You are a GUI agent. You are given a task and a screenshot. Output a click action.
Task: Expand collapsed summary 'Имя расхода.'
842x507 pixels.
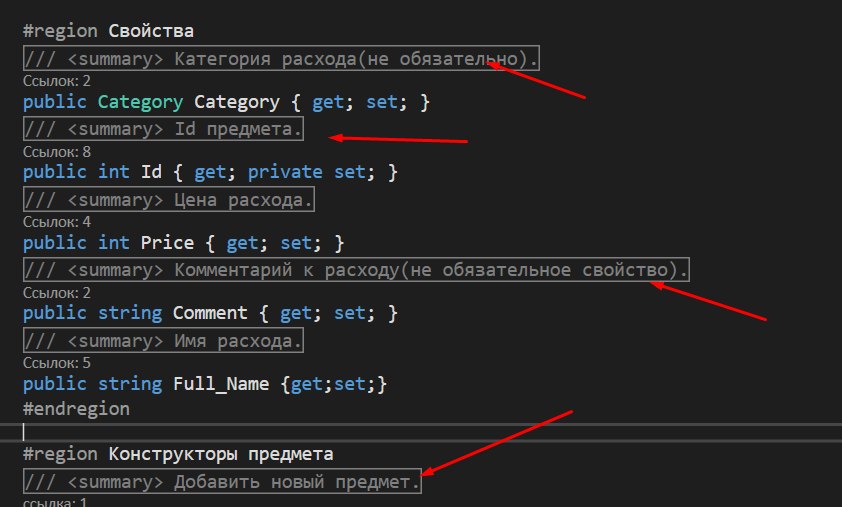(x=163, y=341)
